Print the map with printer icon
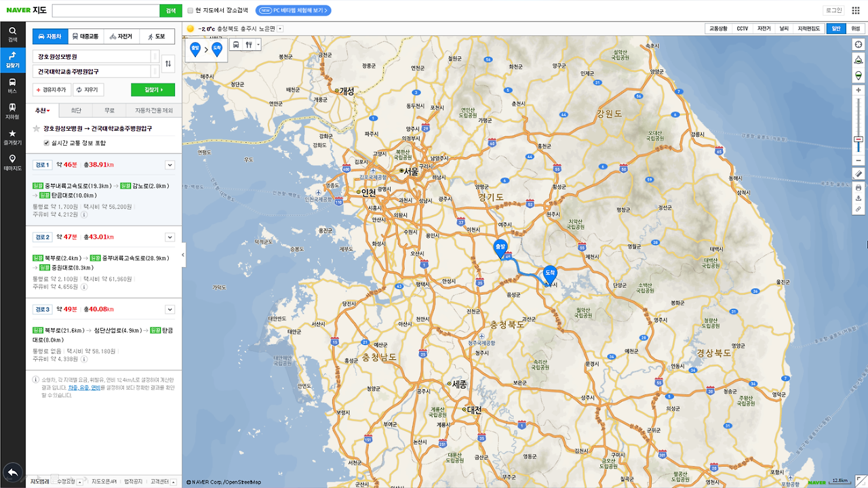 click(x=858, y=187)
